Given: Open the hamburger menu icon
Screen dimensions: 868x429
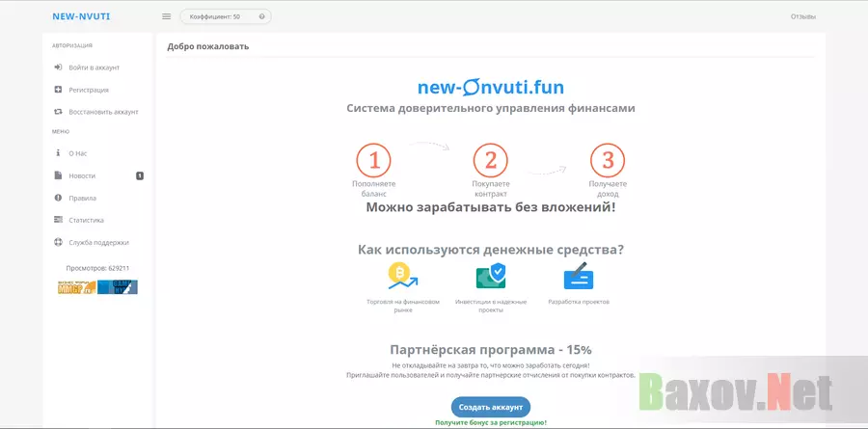Looking at the screenshot, I should [x=167, y=16].
